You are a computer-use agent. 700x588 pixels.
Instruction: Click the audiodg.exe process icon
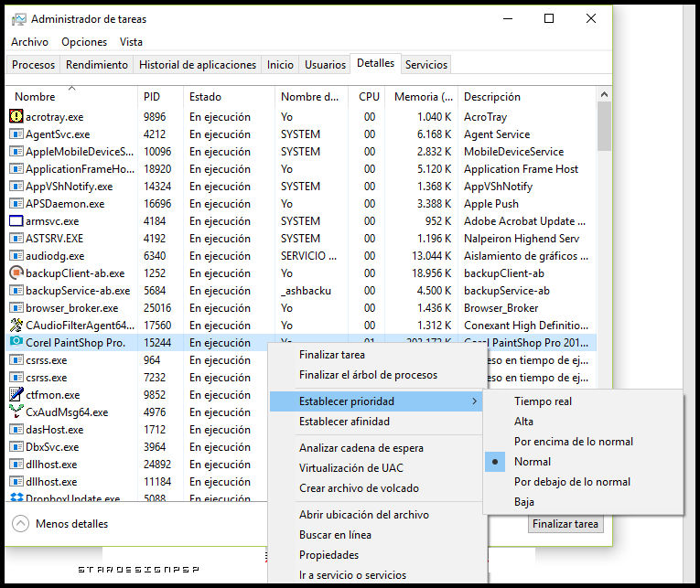[16, 256]
